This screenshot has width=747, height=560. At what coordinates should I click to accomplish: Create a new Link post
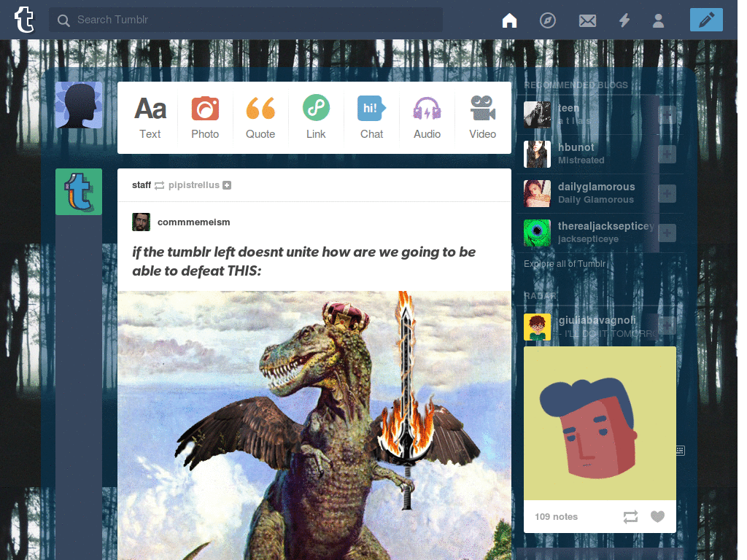pyautogui.click(x=316, y=117)
